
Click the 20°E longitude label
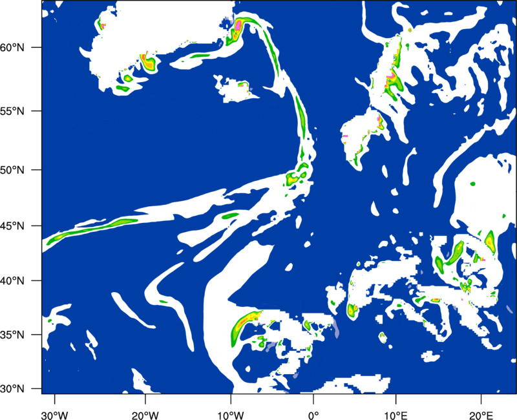[480, 415]
